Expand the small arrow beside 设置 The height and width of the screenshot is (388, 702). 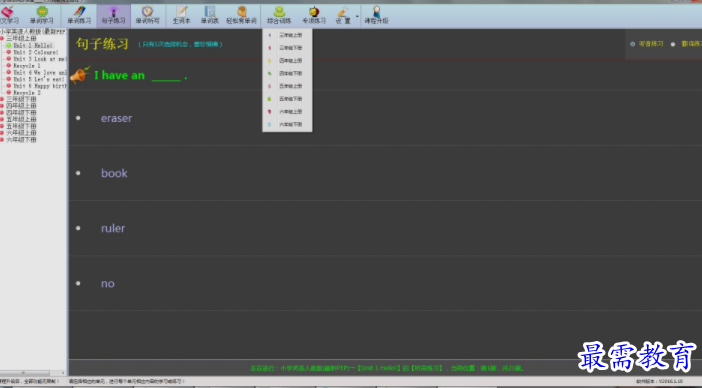tap(357, 16)
